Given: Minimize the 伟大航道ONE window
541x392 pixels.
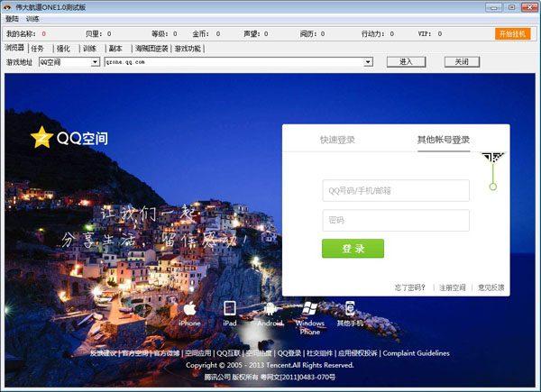Looking at the screenshot, I should 494,7.
